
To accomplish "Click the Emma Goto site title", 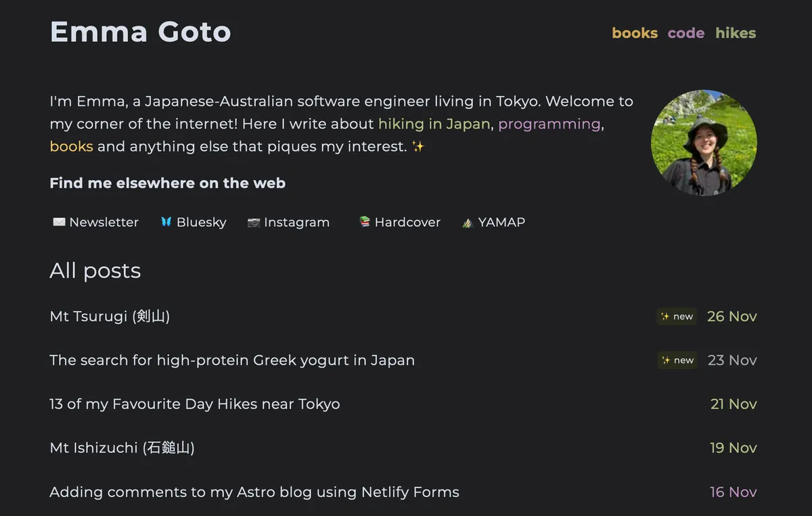I will (140, 32).
